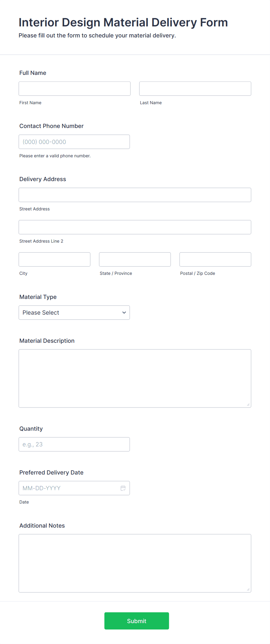The height and width of the screenshot is (644, 270).
Task: Click the phone number validation hint text
Action: pyautogui.click(x=55, y=156)
